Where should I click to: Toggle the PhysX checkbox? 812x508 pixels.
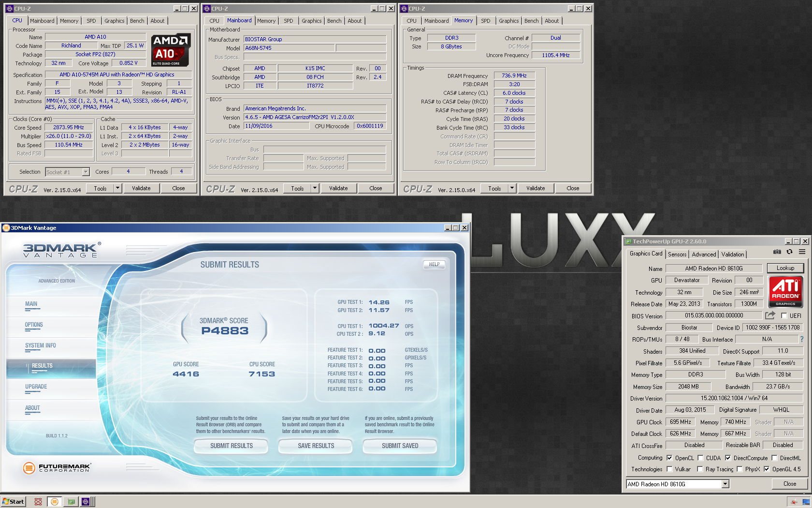[x=739, y=469]
